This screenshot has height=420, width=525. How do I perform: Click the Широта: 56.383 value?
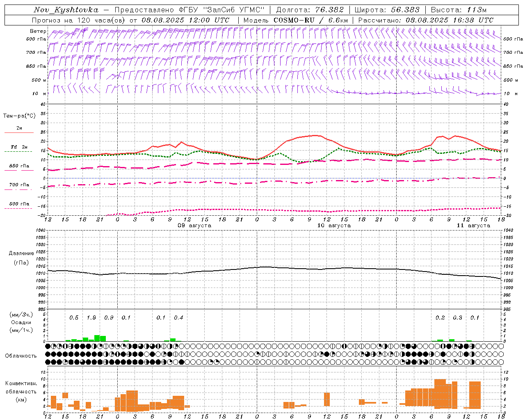click(387, 10)
